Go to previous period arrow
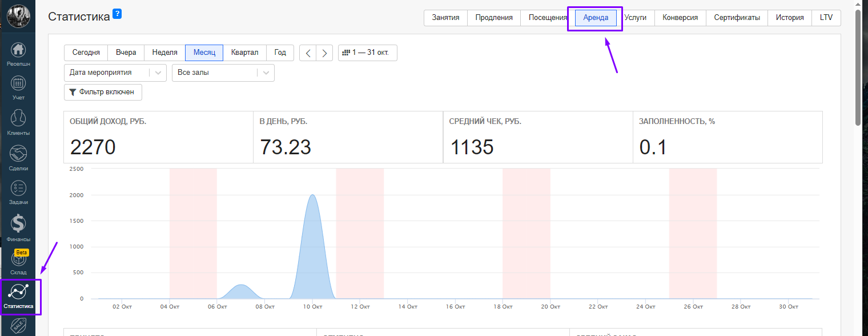The image size is (868, 336). point(308,53)
